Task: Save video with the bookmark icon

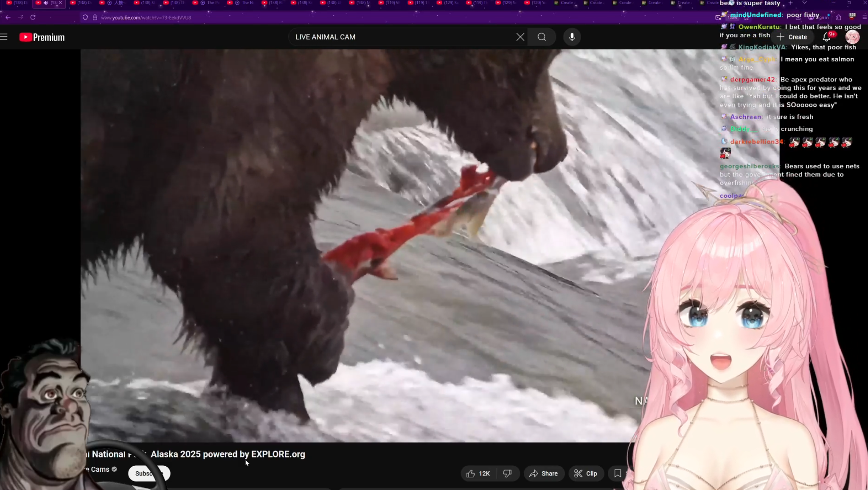Action: coord(618,473)
